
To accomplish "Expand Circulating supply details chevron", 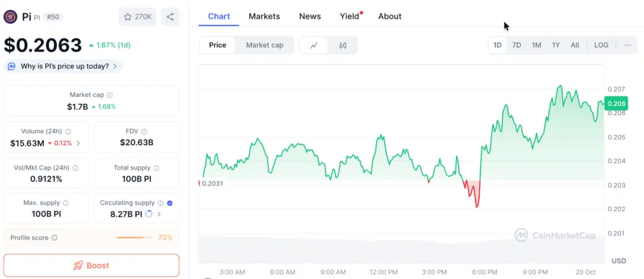I will [x=158, y=214].
